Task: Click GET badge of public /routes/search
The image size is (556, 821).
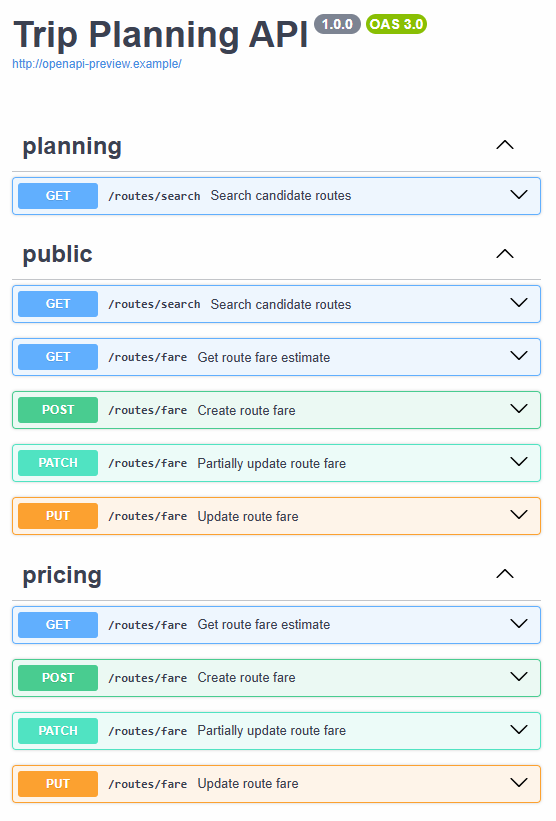Action: [x=58, y=304]
